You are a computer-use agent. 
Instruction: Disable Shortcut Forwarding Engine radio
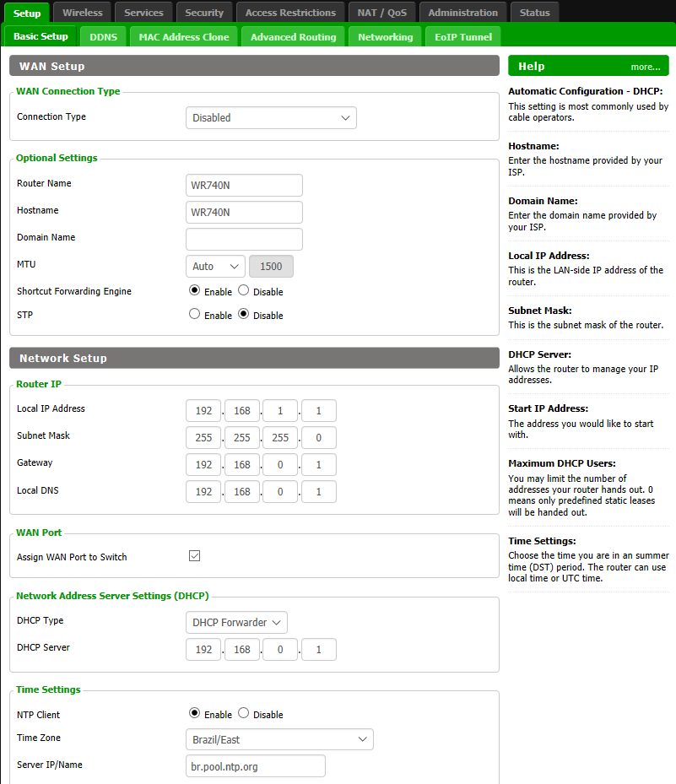pyautogui.click(x=244, y=290)
